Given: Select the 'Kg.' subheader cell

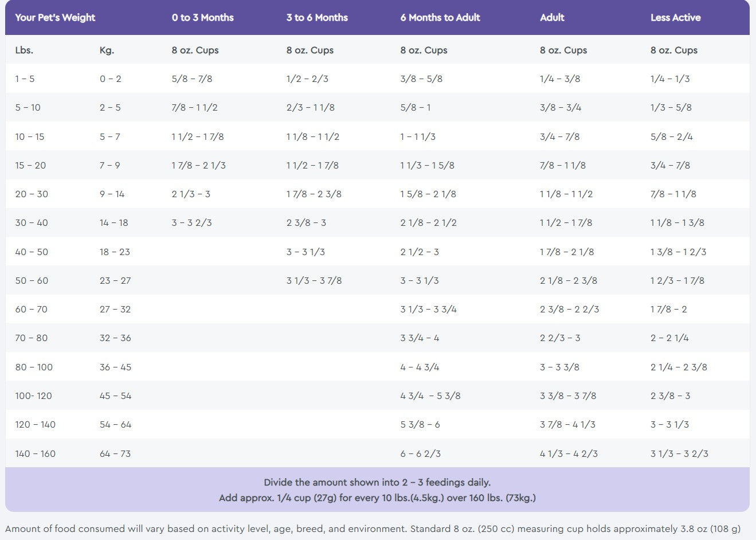Looking at the screenshot, I should click(107, 50).
